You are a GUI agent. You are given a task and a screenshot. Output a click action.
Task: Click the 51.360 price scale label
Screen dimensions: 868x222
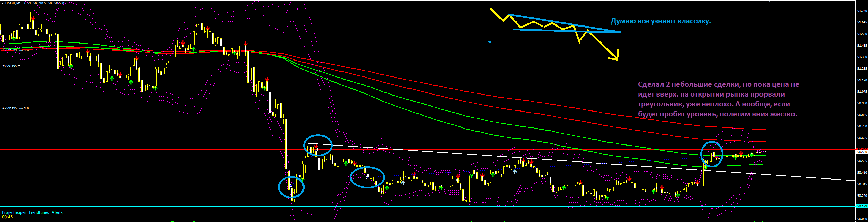coord(862,57)
